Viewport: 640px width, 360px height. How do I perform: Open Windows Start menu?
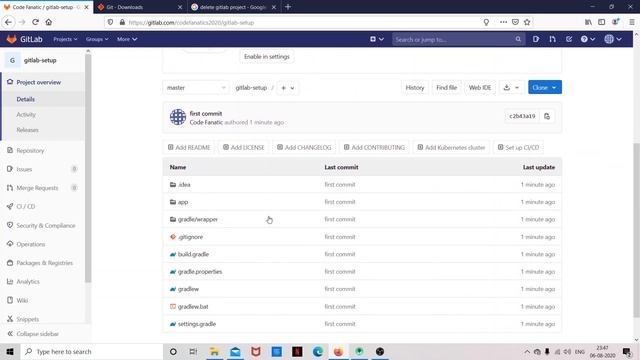10,351
